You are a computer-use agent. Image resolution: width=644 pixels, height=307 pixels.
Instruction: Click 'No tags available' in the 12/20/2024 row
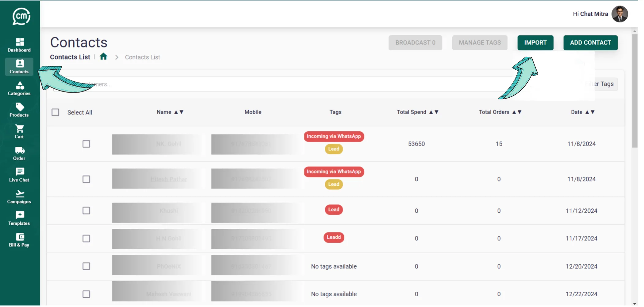[x=334, y=266]
